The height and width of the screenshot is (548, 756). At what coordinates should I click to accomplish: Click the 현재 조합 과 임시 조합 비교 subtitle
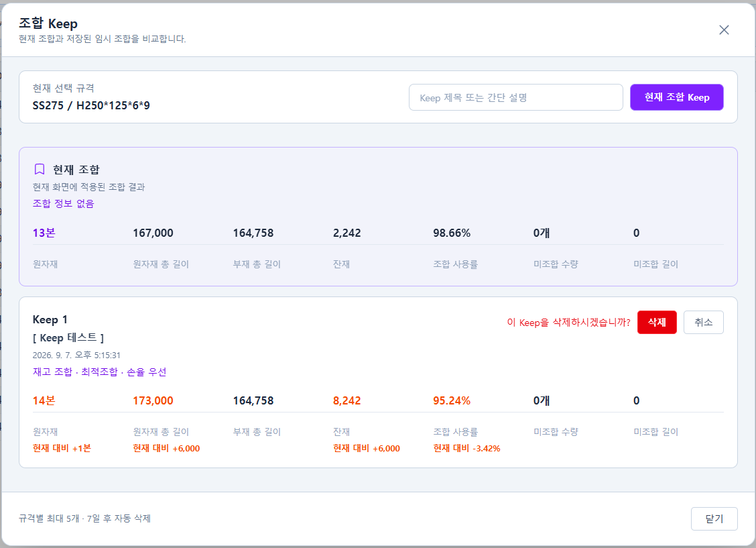point(103,39)
